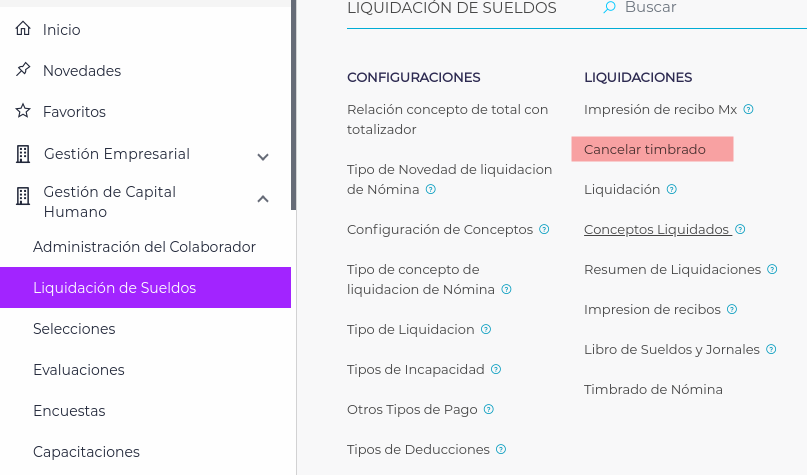Click help icon beside Libro de Sueldos y Jornales
Viewport: 807px width, 475px height.
tap(771, 349)
